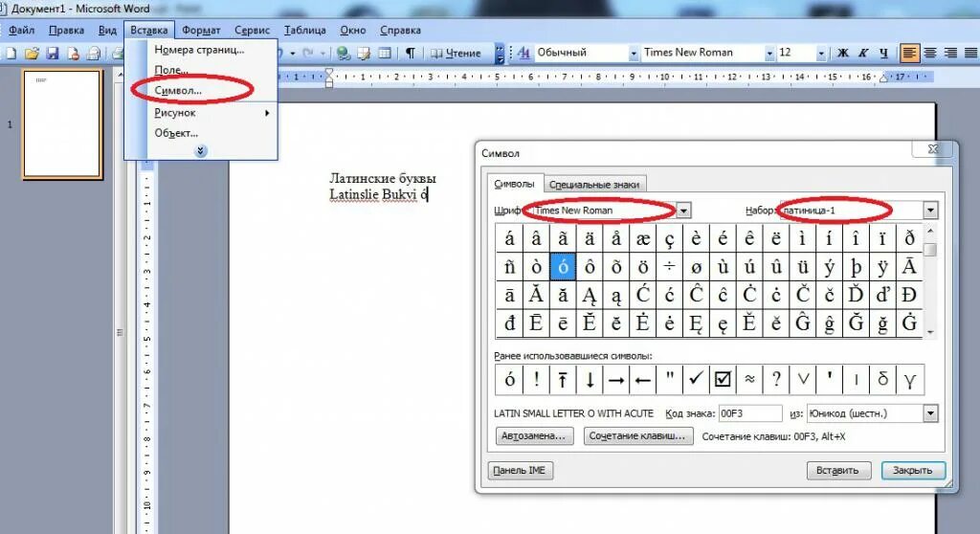Screen dimensions: 980x534
Task: Select the æ character in the symbol grid
Action: pos(642,238)
